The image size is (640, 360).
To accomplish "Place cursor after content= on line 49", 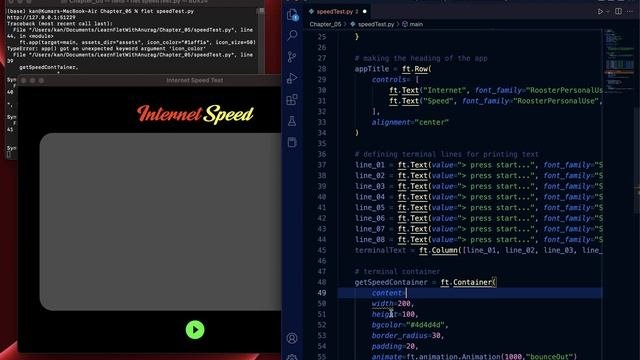I will (x=406, y=293).
